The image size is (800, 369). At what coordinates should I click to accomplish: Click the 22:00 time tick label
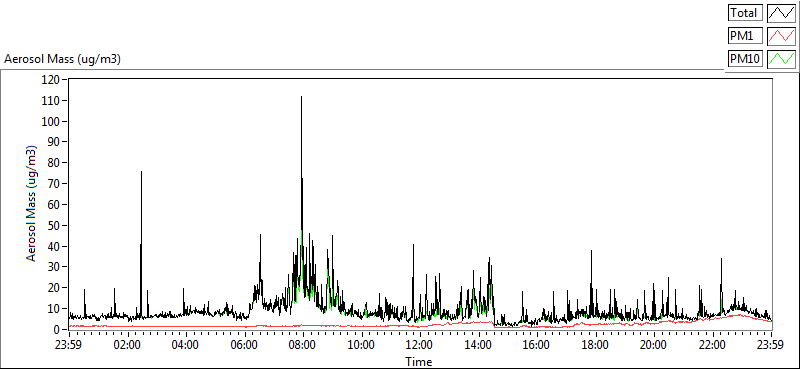click(712, 344)
